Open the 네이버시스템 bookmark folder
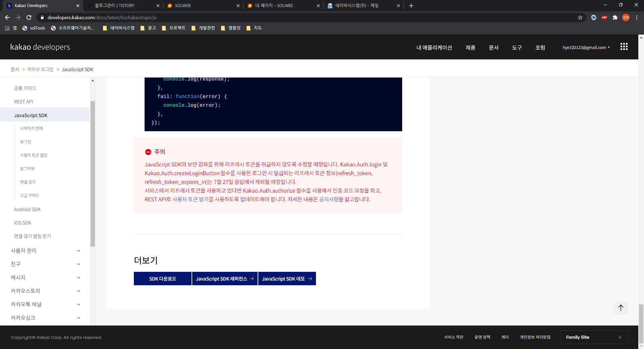 [118, 28]
